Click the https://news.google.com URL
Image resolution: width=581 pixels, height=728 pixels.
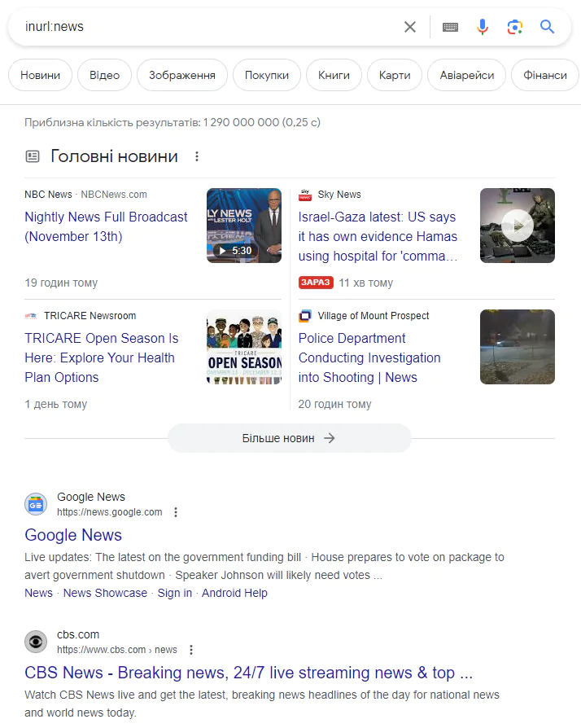coord(110,512)
